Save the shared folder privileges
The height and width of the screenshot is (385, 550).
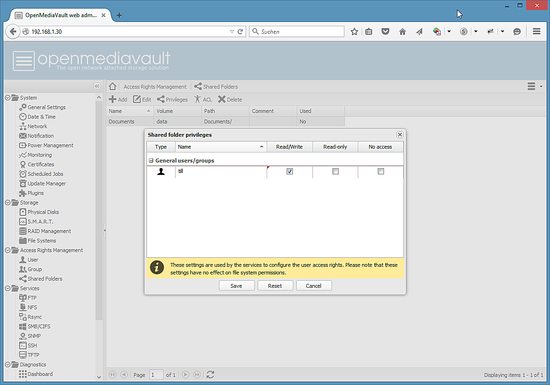coord(236,286)
